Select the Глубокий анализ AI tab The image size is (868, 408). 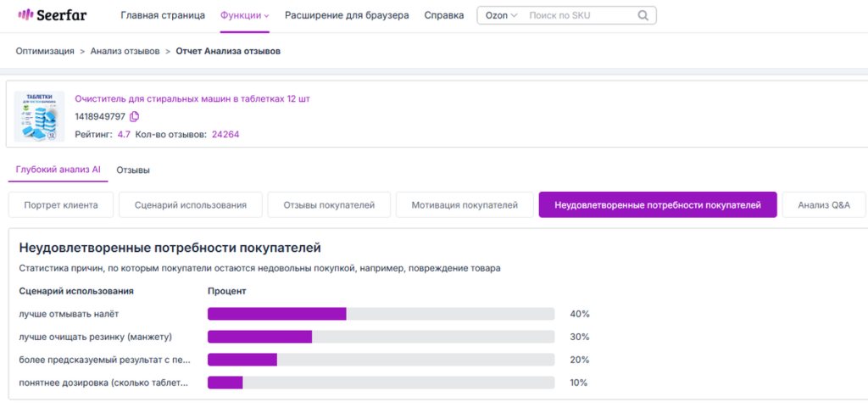[x=58, y=170]
